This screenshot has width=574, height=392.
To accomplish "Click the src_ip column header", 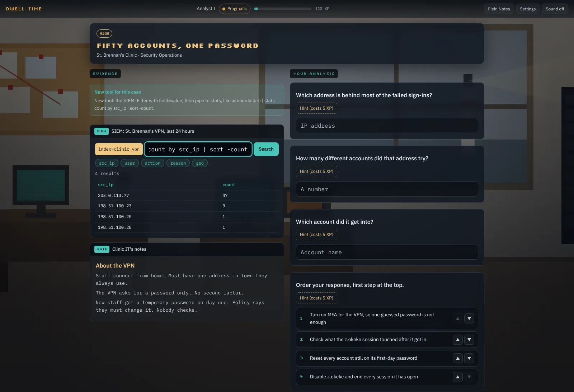I will [x=105, y=185].
